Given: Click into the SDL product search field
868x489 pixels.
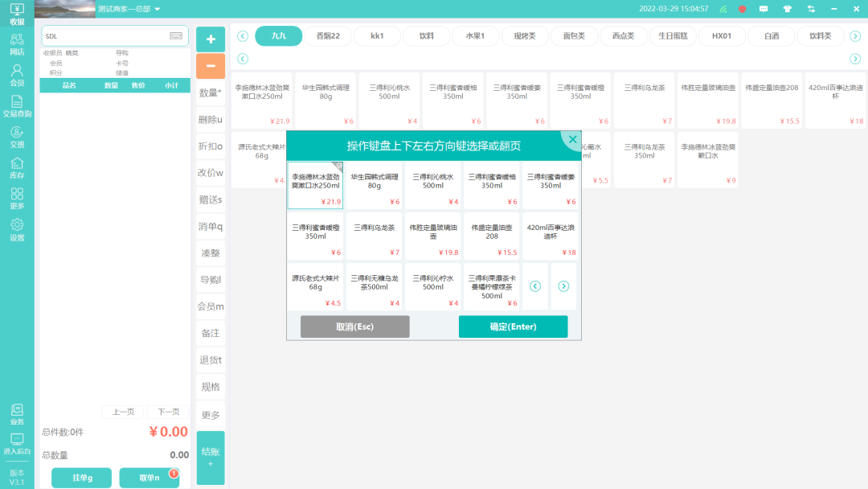Looking at the screenshot, I should (104, 36).
